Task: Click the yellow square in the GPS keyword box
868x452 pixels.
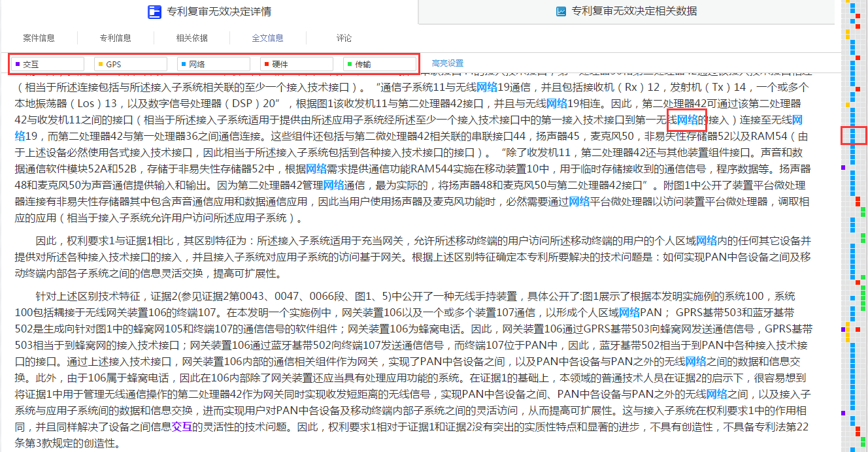Action: coord(100,64)
